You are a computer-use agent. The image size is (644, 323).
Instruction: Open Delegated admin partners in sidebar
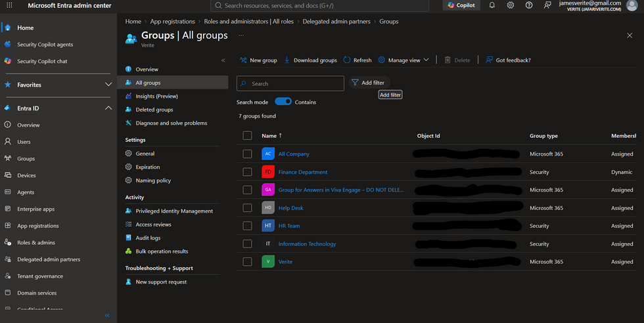[49, 259]
